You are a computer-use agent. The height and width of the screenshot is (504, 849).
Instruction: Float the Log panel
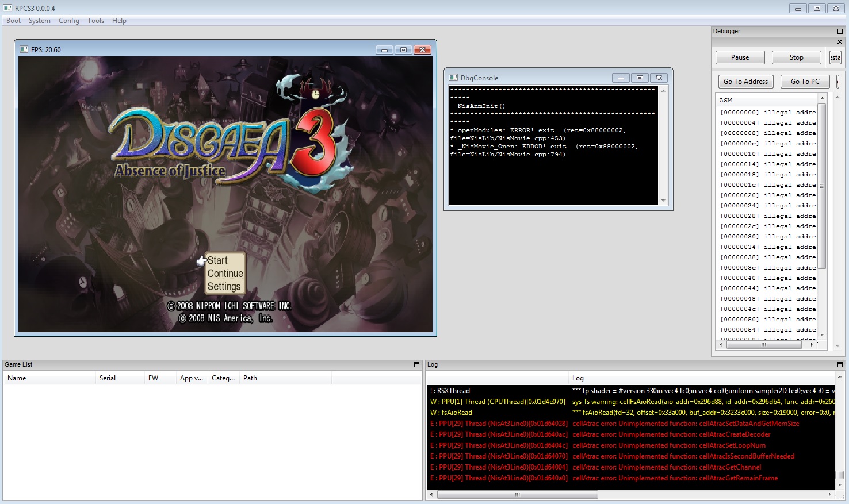(x=840, y=365)
